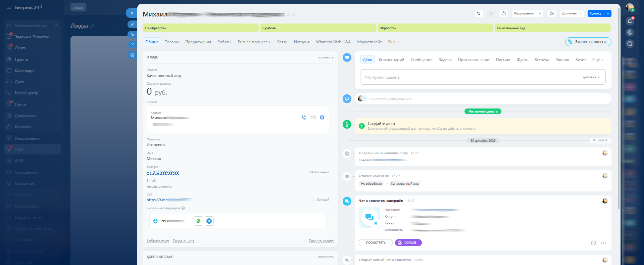Open the Документ dropdown menu
The image size is (644, 265).
(572, 13)
